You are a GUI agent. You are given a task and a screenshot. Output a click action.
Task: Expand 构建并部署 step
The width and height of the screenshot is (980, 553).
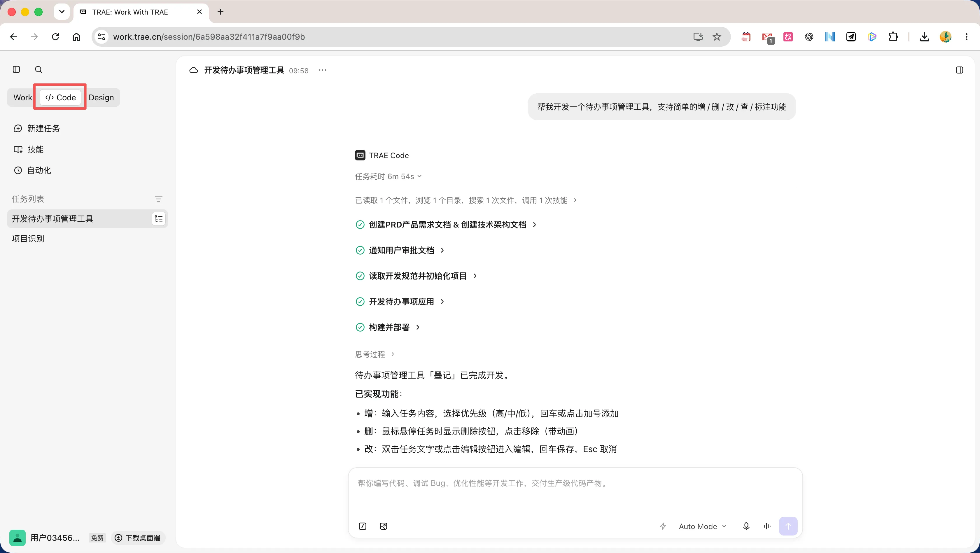(388, 327)
